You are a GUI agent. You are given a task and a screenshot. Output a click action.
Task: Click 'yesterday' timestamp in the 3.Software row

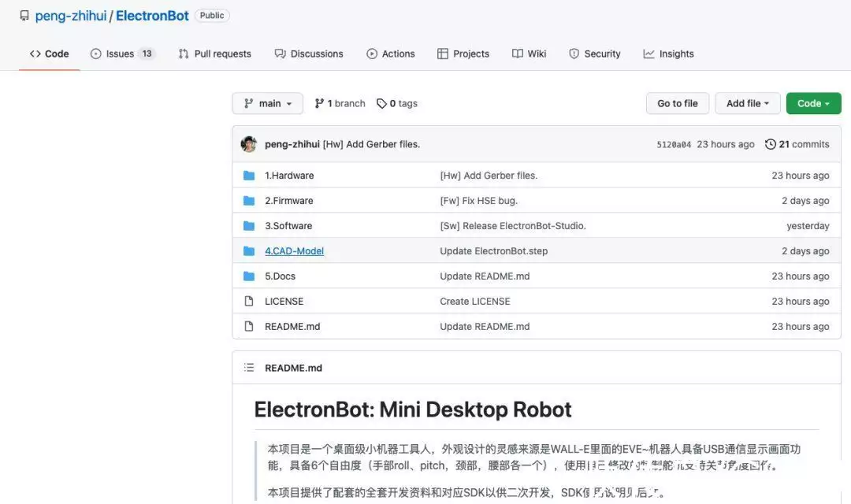click(x=808, y=226)
